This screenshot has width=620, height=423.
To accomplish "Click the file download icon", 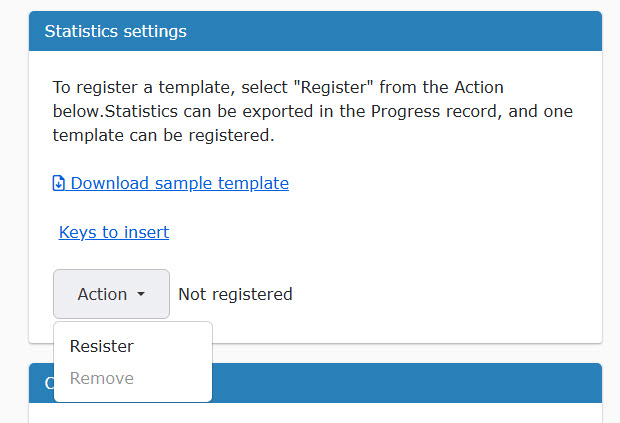I will click(x=59, y=183).
